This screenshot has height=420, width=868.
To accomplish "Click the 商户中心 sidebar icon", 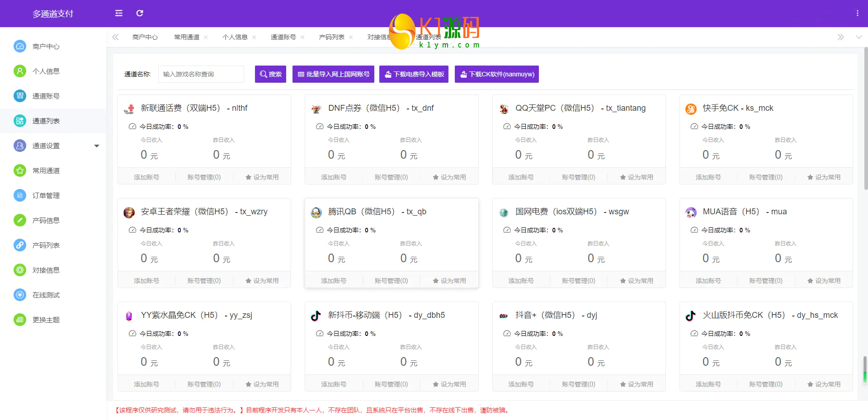I will tap(19, 46).
